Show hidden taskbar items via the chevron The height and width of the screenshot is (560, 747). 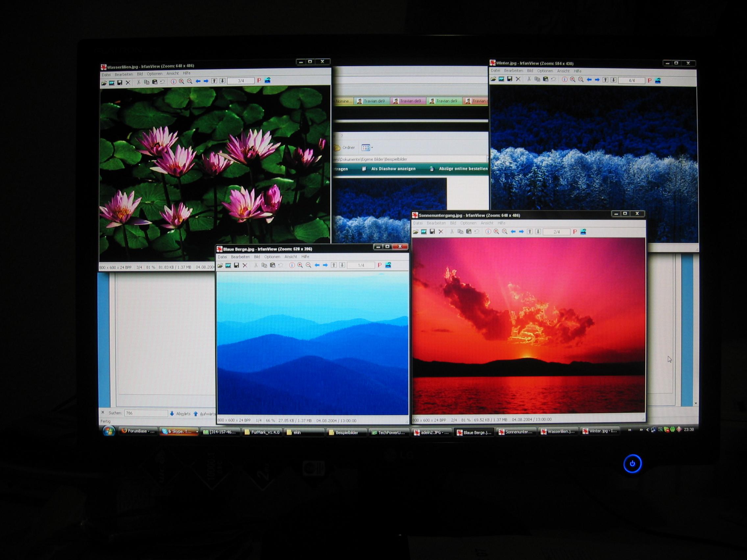[629, 430]
